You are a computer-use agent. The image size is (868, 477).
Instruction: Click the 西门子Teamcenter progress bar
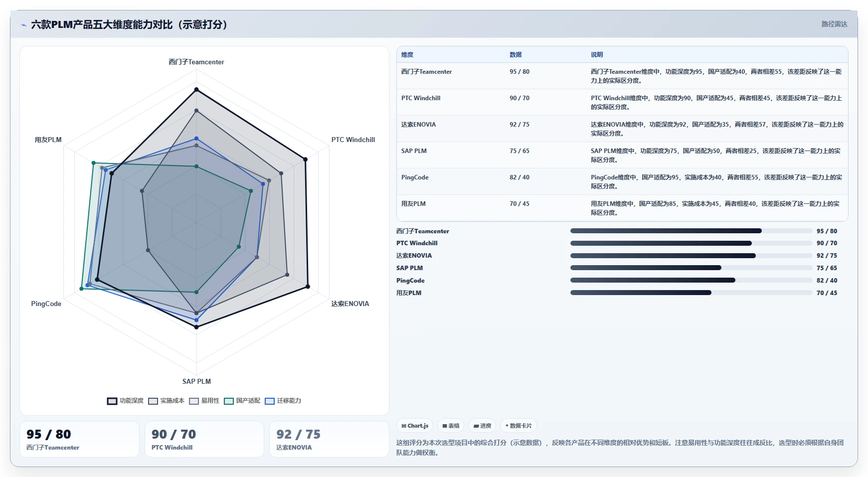point(691,231)
